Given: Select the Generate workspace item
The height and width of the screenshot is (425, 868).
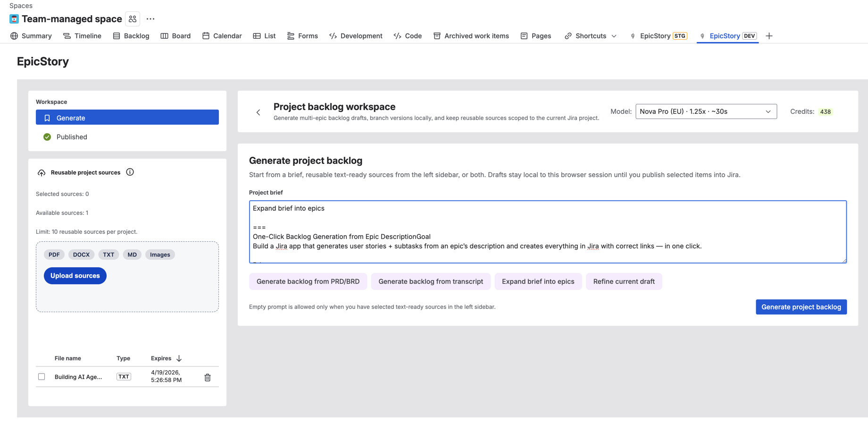Looking at the screenshot, I should point(70,118).
